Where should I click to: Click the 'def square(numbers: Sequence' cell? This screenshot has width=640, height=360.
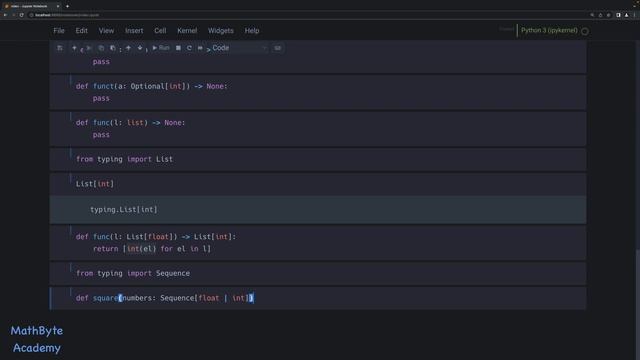[x=318, y=298]
